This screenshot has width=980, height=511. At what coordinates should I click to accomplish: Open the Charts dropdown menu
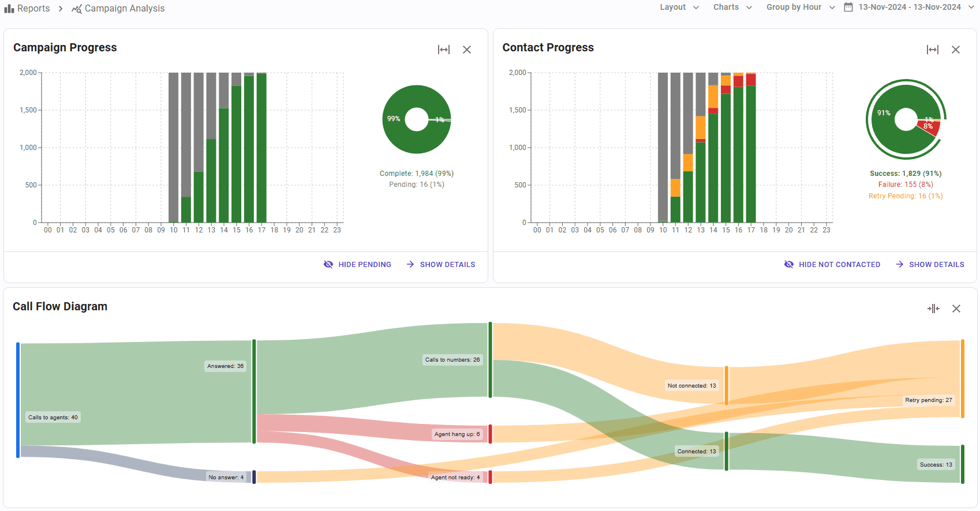click(x=732, y=7)
